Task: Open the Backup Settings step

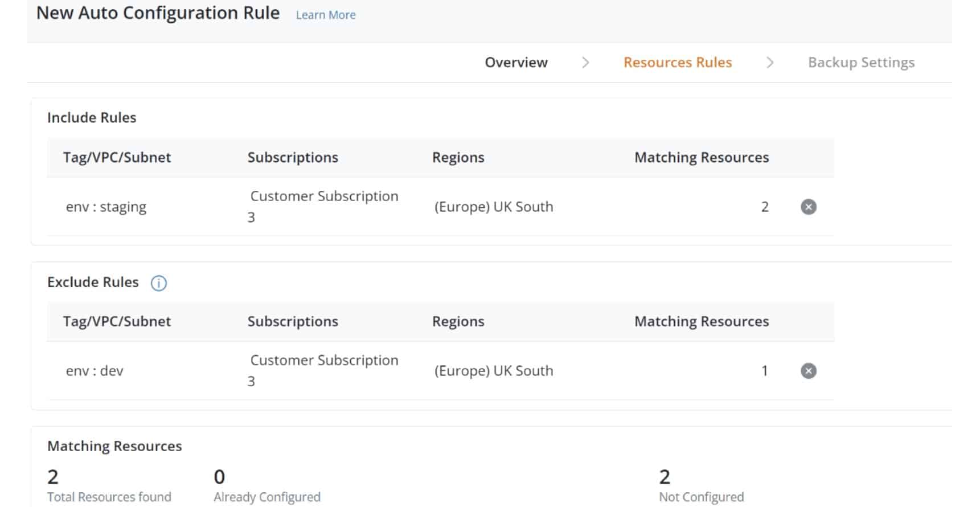Action: point(861,63)
